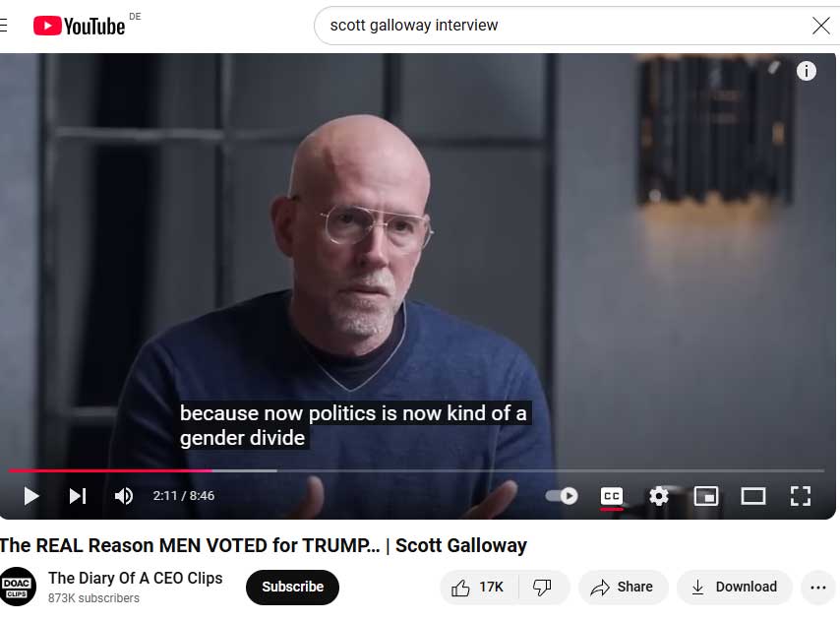Download the video
This screenshot has height=621, width=840.
pos(734,588)
